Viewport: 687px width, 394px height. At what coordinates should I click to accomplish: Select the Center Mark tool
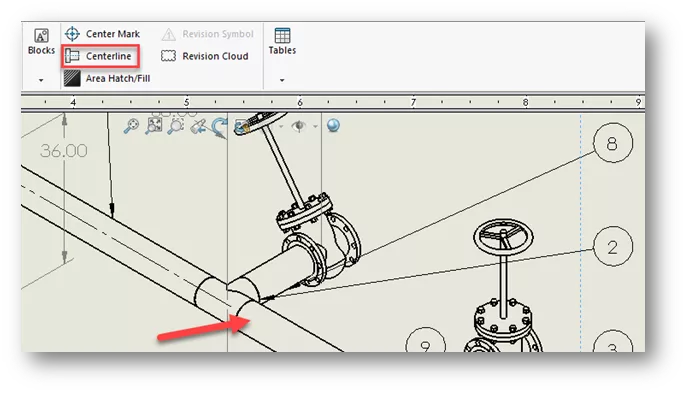(x=102, y=34)
